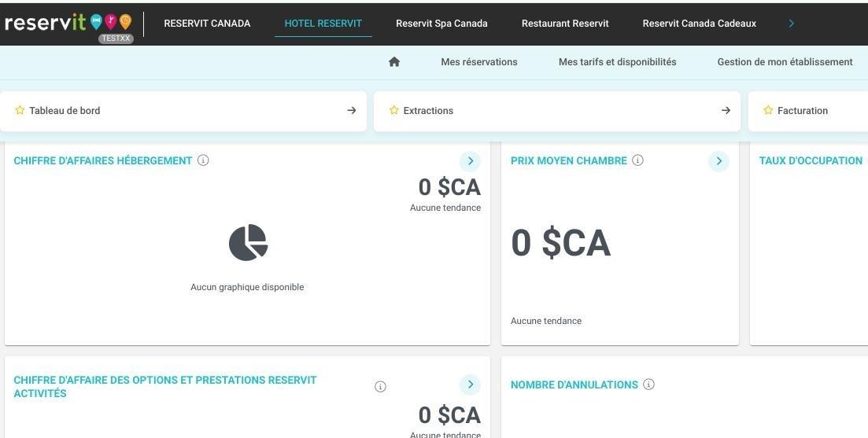This screenshot has width=868, height=438.
Task: Switch to Reservit Spa Canada tab
Action: [441, 24]
